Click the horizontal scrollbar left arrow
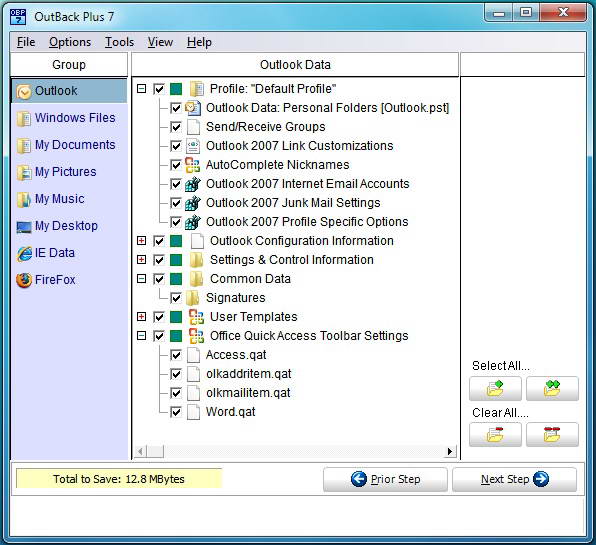The width and height of the screenshot is (596, 545). tap(140, 451)
